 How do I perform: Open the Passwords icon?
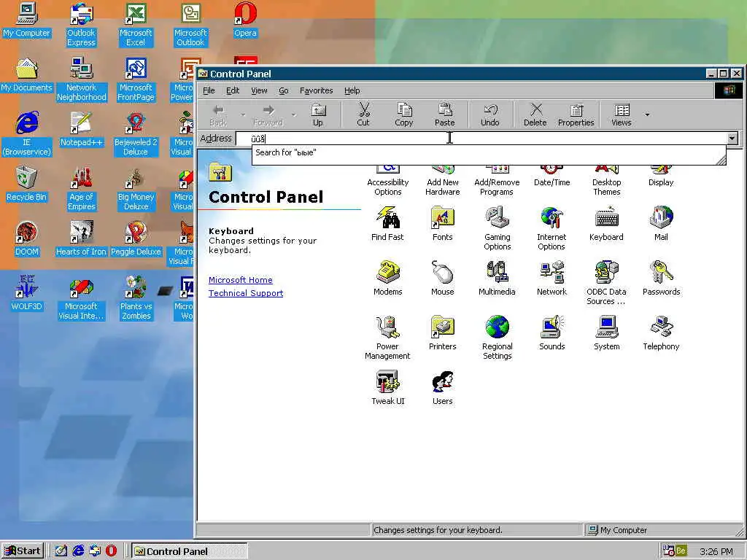[x=661, y=279]
